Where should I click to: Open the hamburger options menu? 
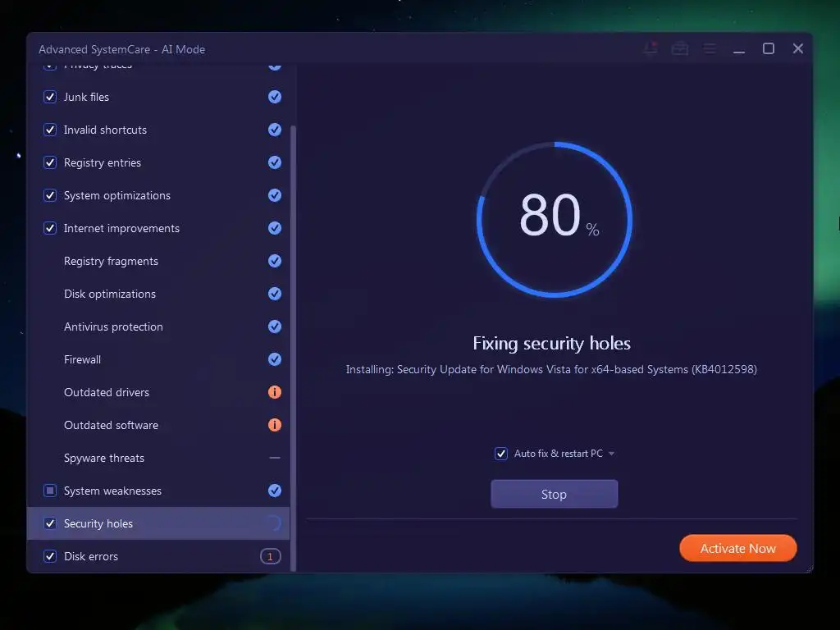pyautogui.click(x=710, y=48)
